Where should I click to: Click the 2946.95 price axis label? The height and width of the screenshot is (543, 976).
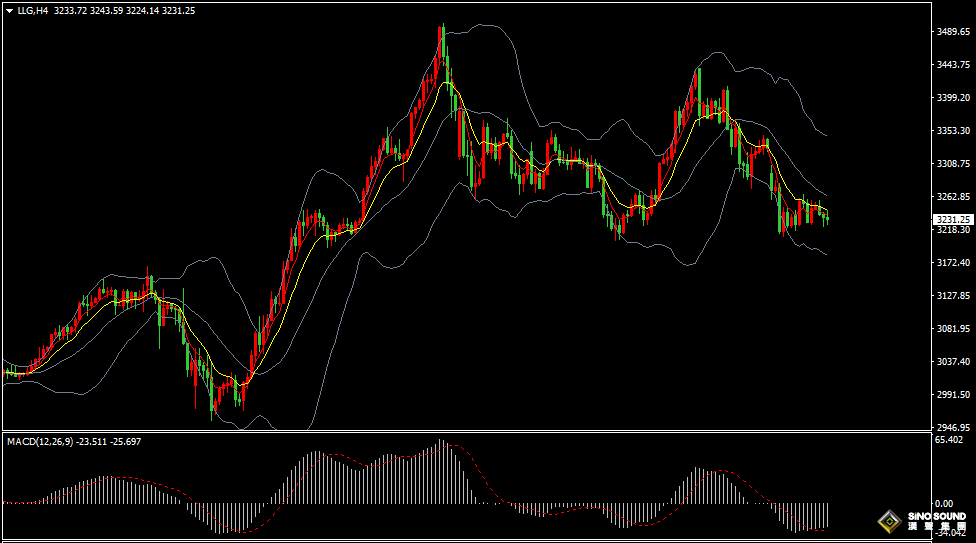tap(953, 427)
